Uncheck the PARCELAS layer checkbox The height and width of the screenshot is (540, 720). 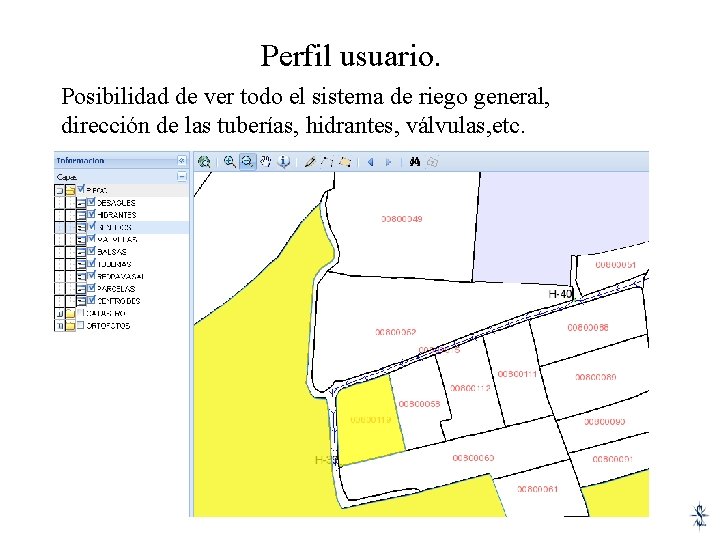pos(91,288)
